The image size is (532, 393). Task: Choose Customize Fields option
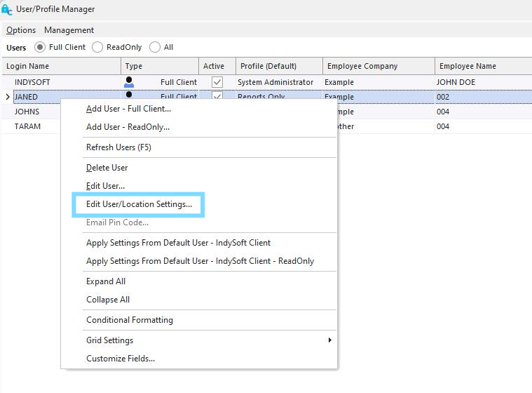121,359
